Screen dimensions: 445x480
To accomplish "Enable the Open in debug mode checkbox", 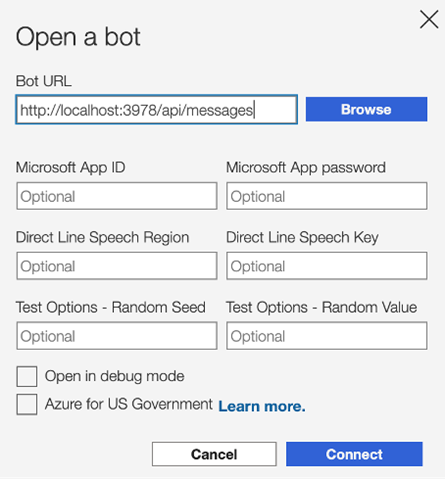I will (27, 376).
